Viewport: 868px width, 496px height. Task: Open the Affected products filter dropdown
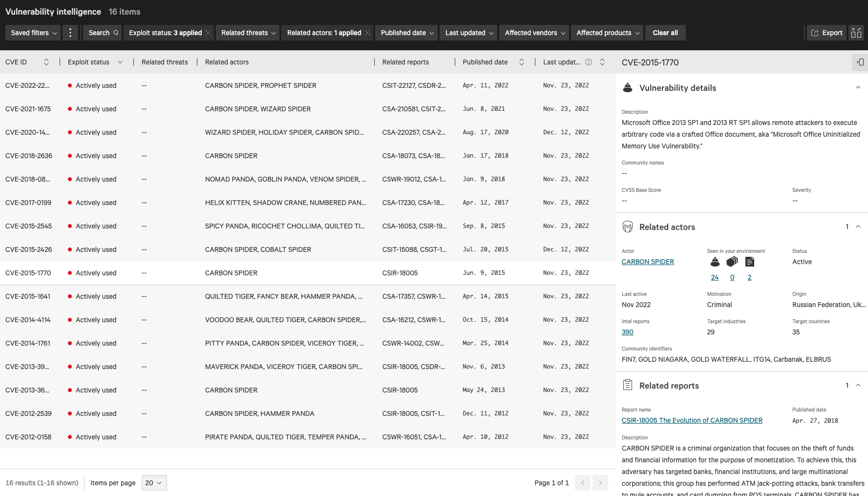[608, 33]
